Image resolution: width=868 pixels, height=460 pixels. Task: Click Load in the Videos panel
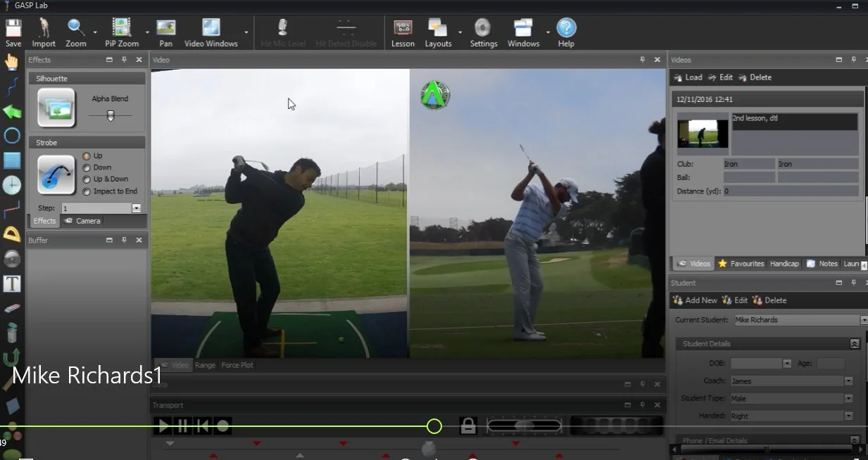tap(688, 77)
